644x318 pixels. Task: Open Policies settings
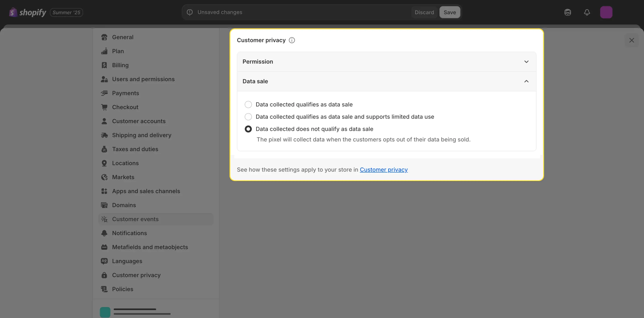[x=156, y=289]
